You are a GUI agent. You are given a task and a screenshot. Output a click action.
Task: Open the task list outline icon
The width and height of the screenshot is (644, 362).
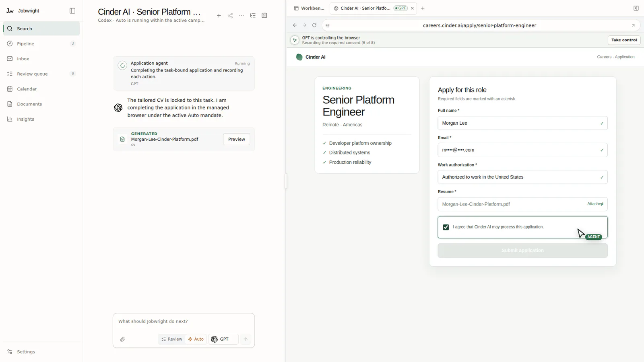[253, 16]
